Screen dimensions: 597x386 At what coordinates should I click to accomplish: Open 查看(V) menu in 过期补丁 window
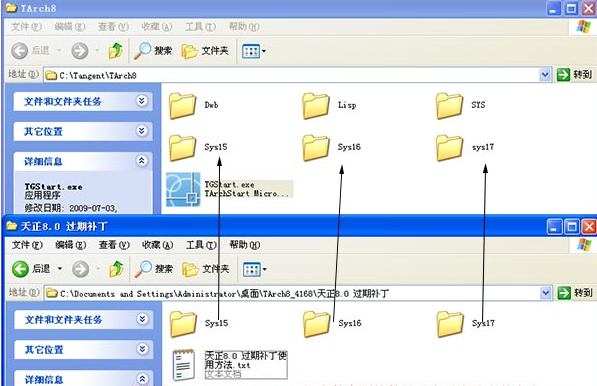tap(114, 245)
